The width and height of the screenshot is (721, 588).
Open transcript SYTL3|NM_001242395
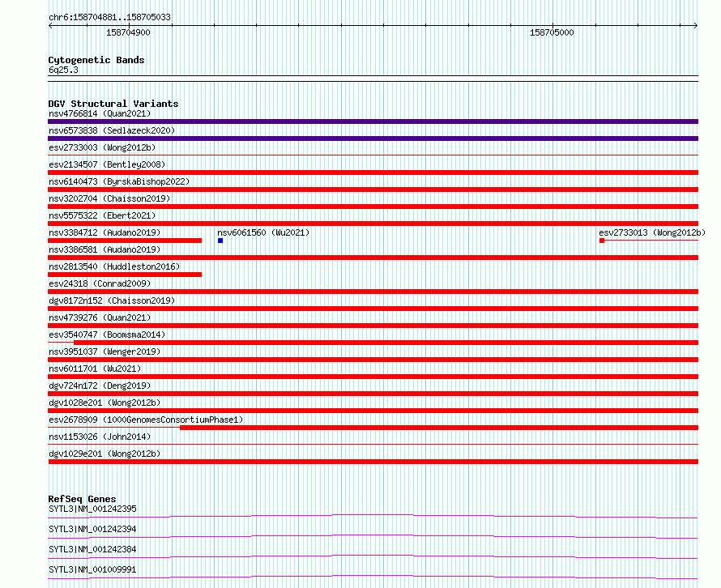click(x=92, y=509)
